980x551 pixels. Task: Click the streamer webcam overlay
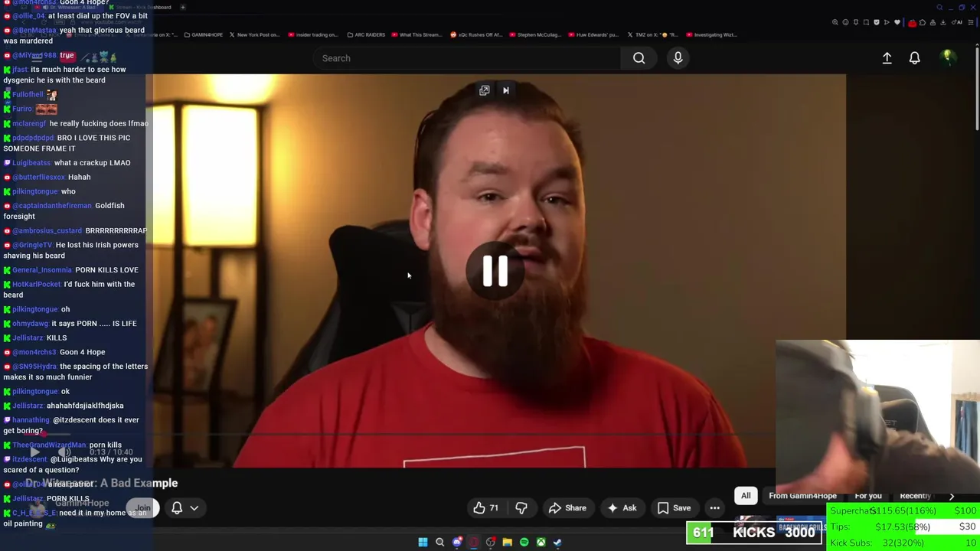877,417
